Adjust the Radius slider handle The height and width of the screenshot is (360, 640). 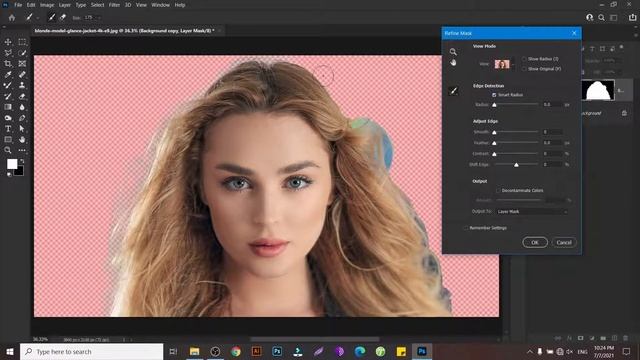coord(494,105)
